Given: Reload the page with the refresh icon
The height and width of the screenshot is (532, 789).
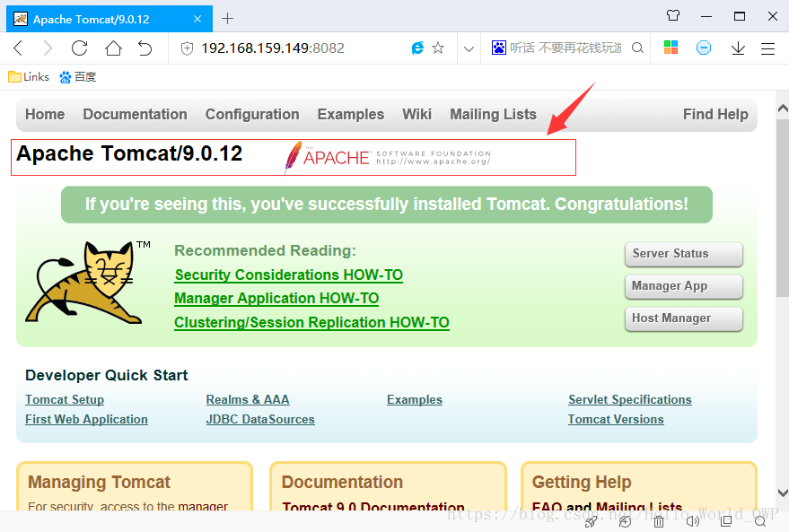Looking at the screenshot, I should 80,48.
